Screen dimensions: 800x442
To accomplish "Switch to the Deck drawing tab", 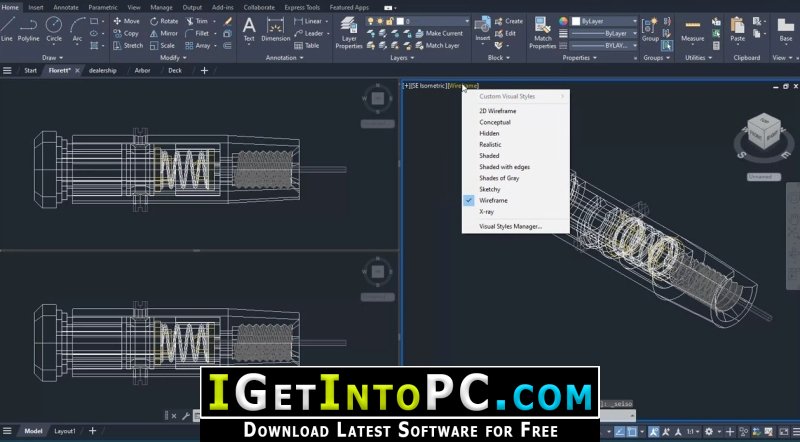I will click(x=175, y=70).
